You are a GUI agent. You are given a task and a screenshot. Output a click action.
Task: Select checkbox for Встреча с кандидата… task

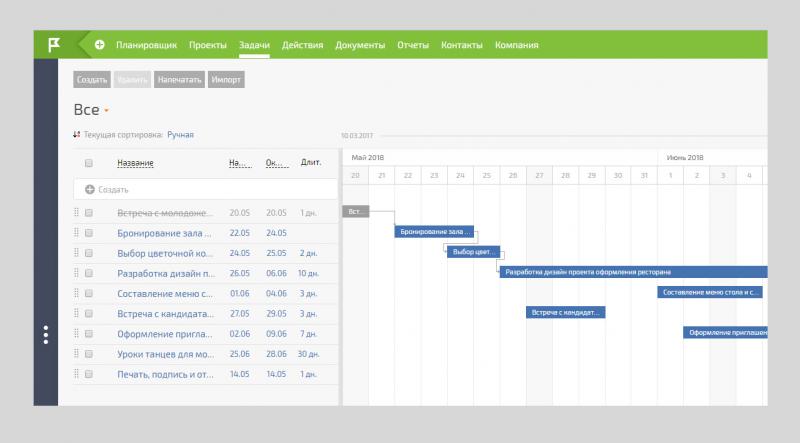tap(89, 314)
